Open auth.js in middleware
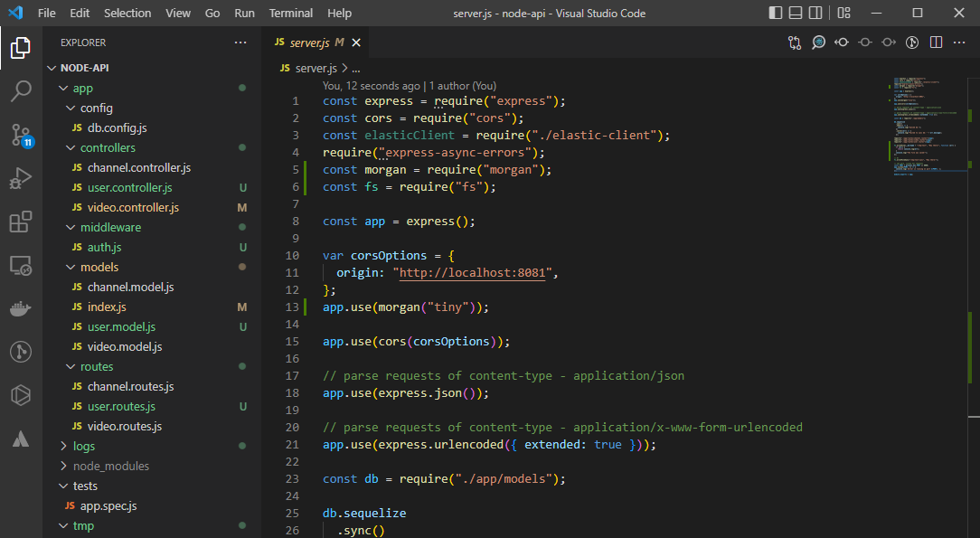This screenshot has width=980, height=538. 104,248
